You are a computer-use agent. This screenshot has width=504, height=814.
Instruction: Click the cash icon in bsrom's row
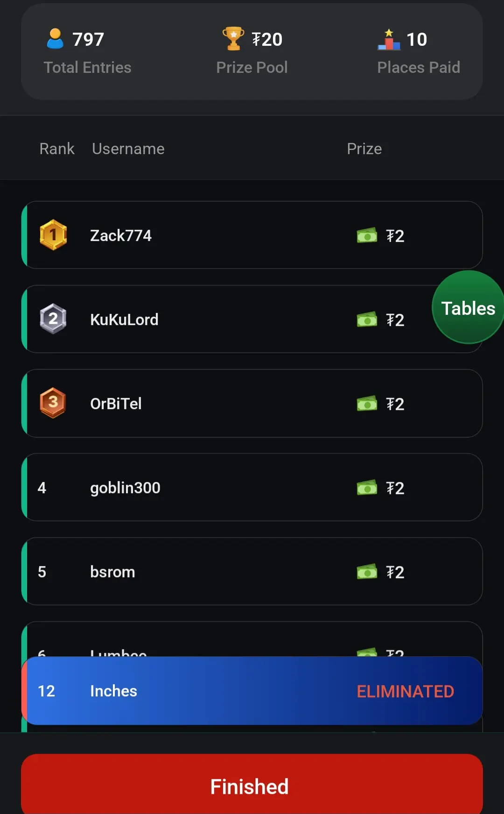367,572
